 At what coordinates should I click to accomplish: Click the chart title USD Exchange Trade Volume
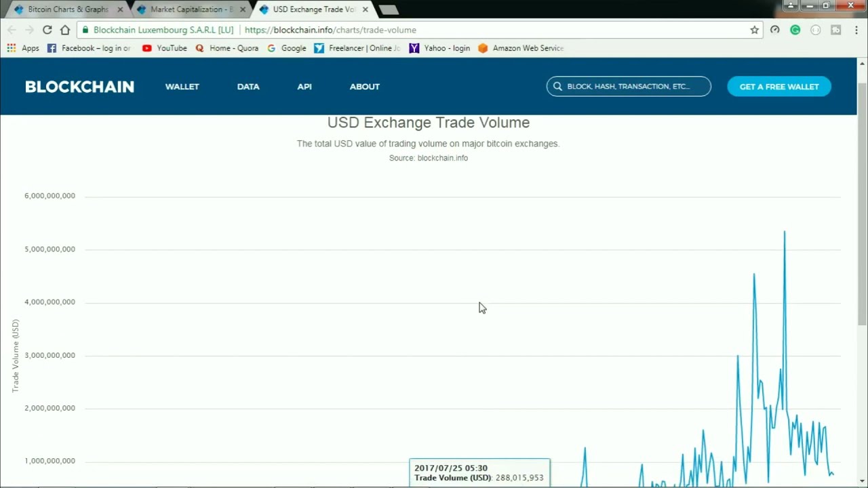[429, 123]
